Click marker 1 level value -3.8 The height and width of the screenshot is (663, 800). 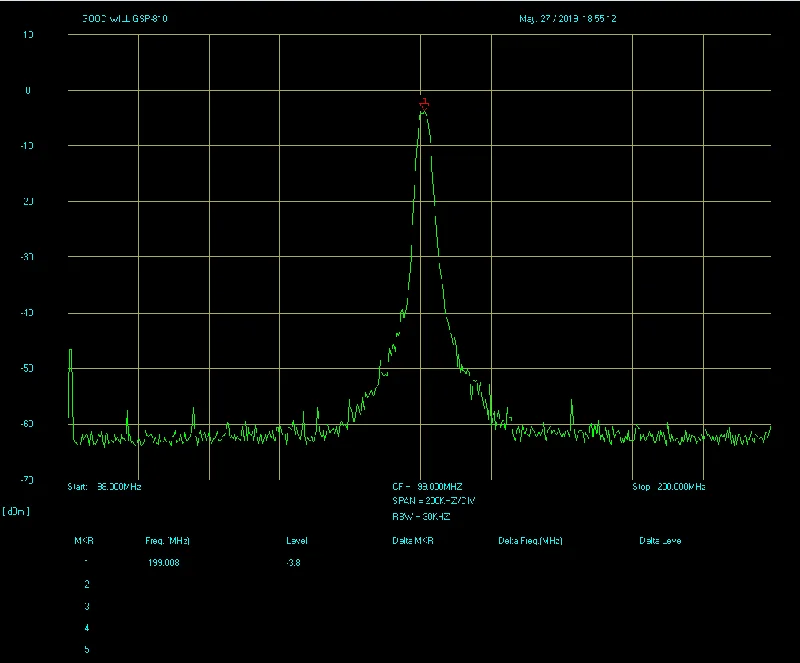point(293,562)
